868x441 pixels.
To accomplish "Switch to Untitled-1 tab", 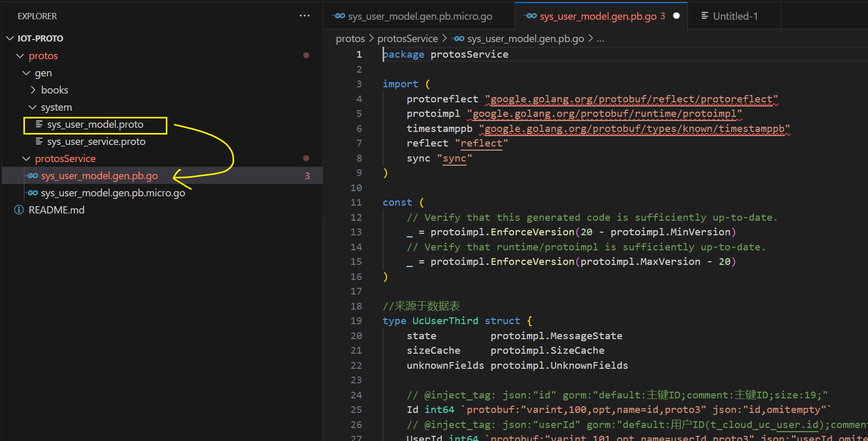I will pos(735,16).
